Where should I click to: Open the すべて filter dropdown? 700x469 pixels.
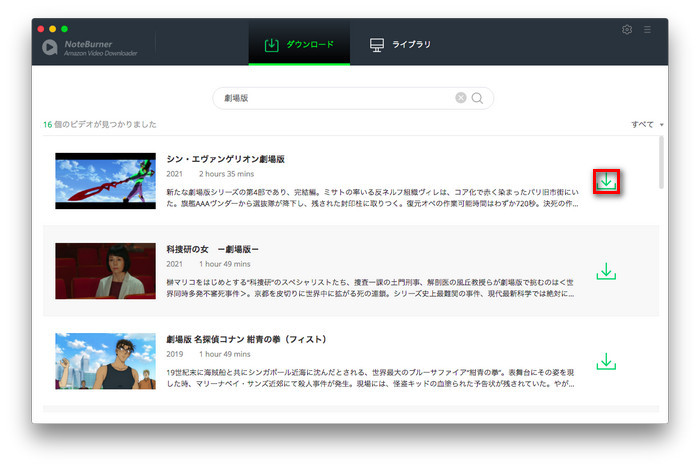pyautogui.click(x=647, y=125)
